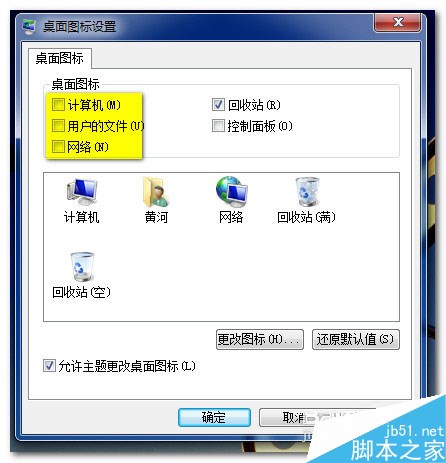This screenshot has height=463, width=446.
Task: Click the 更改图标(H)... button
Action: tap(260, 339)
